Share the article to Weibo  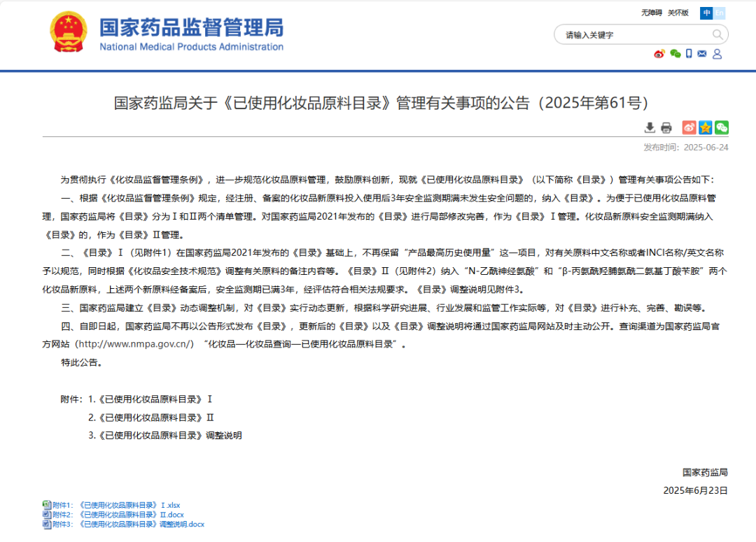(x=688, y=127)
